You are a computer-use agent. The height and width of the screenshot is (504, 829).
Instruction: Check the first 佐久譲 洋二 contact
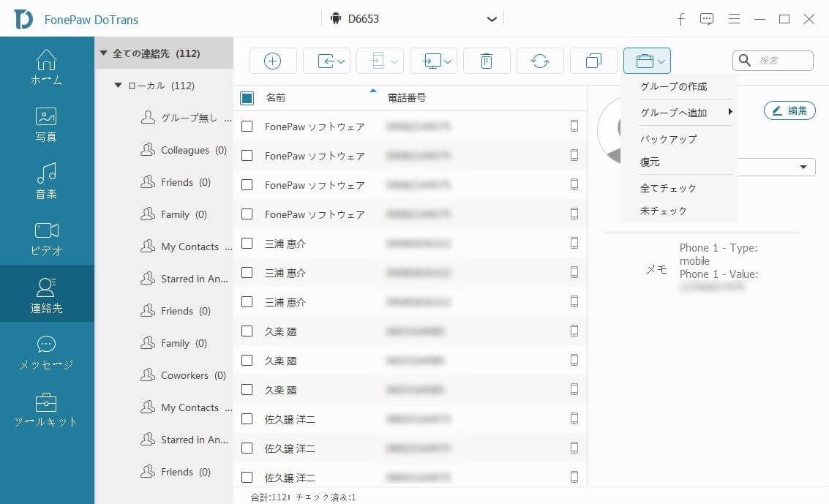247,419
